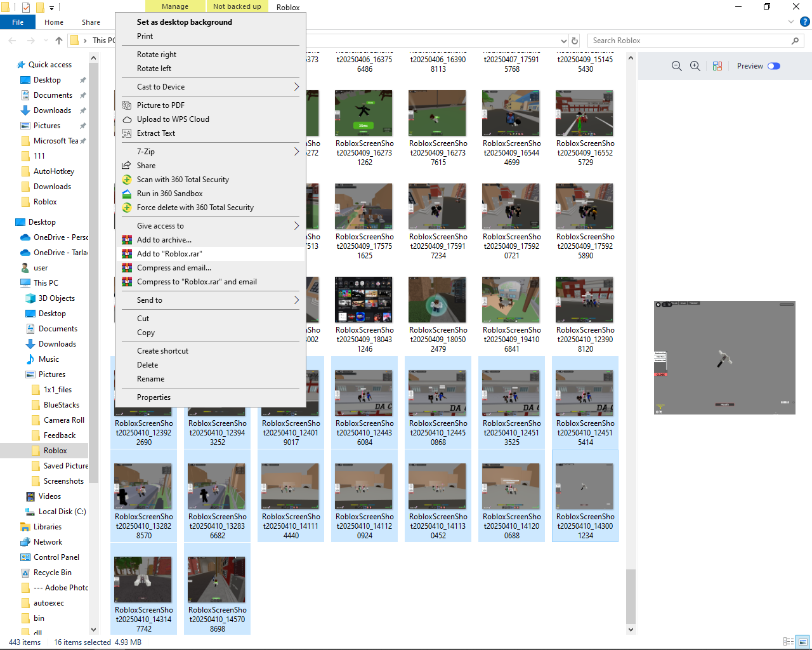Expand the Send to submenu
812x650 pixels.
click(x=296, y=300)
